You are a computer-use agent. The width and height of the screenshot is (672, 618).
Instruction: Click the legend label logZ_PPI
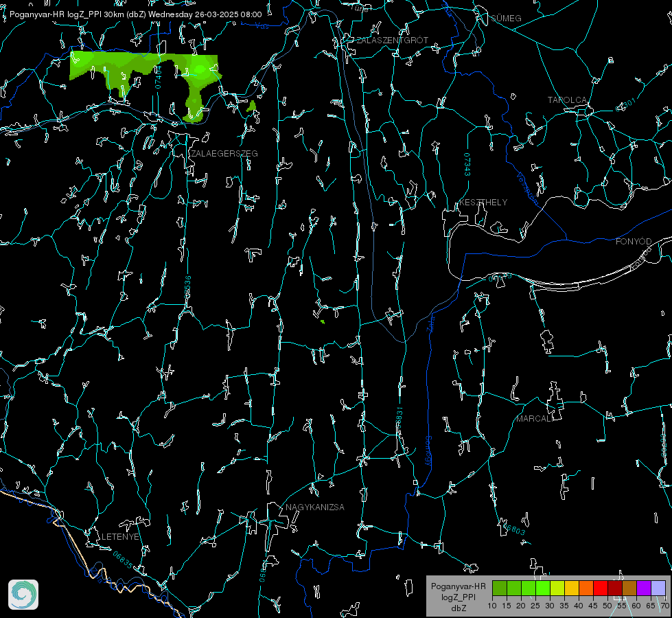click(458, 597)
